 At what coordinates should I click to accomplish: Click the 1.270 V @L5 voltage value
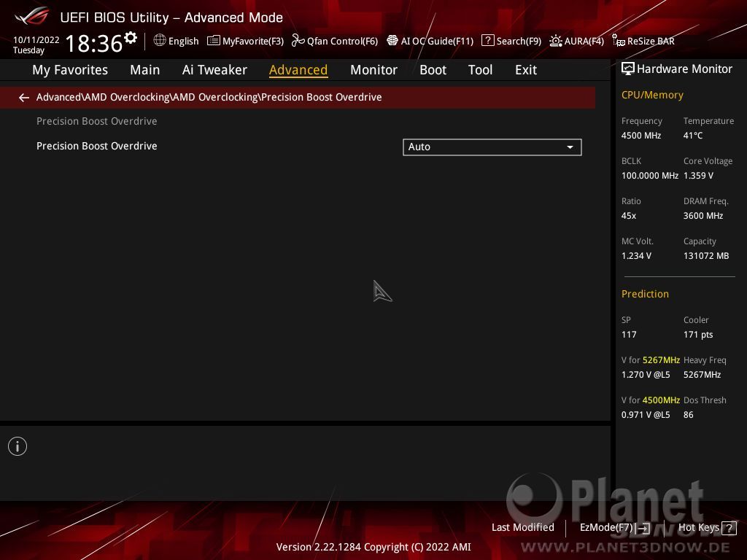click(646, 375)
